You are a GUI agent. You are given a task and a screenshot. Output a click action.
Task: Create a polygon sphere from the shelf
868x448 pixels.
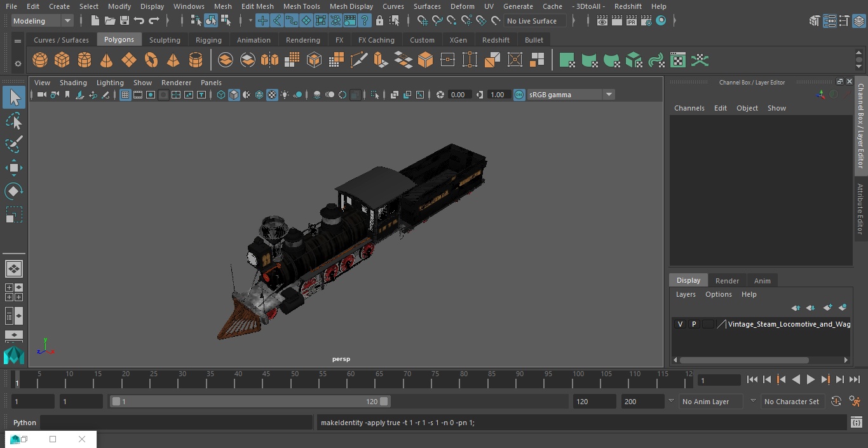click(x=40, y=60)
